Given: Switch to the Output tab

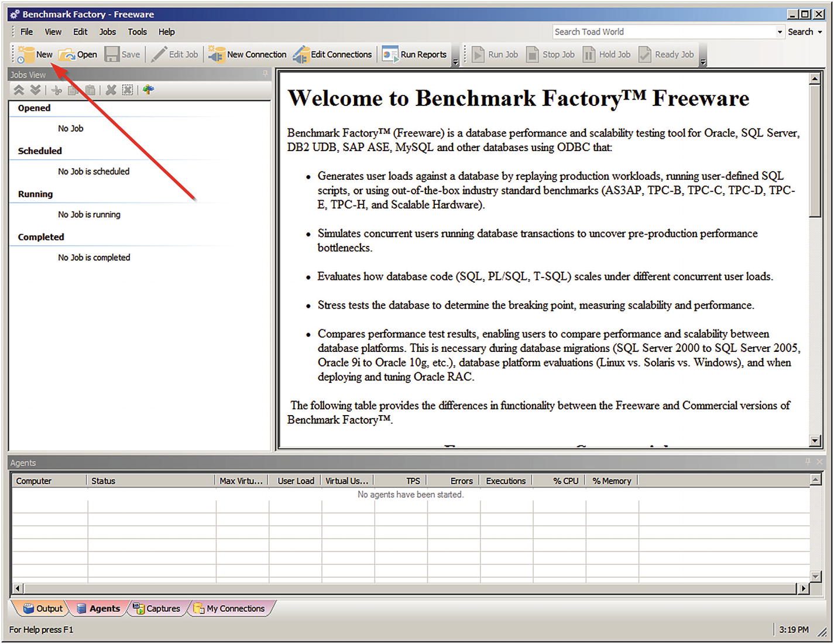Looking at the screenshot, I should [x=42, y=608].
